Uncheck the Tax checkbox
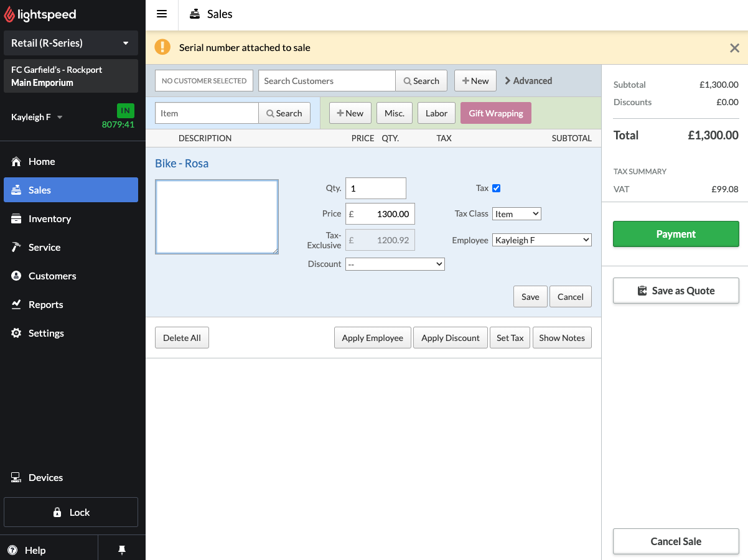This screenshot has height=560, width=748. (496, 188)
